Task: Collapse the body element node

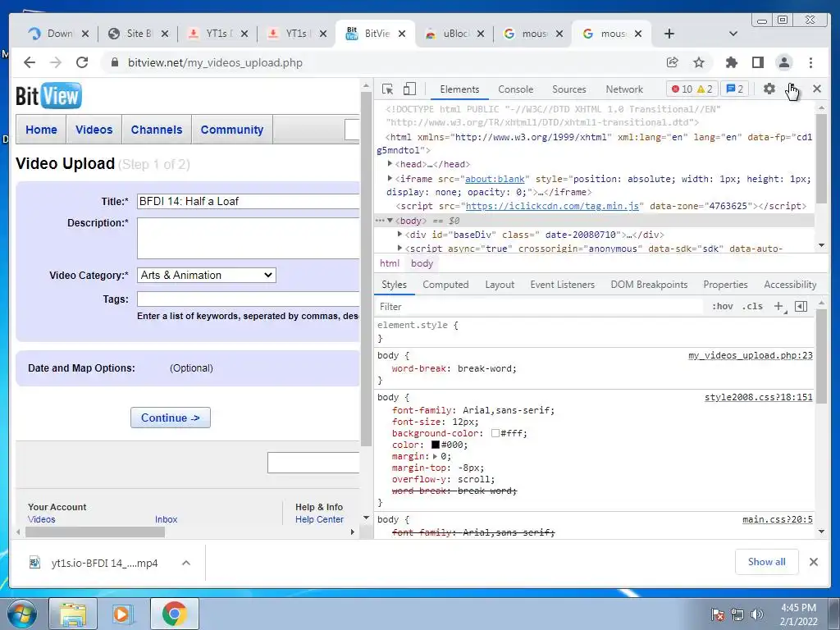Action: [x=390, y=221]
